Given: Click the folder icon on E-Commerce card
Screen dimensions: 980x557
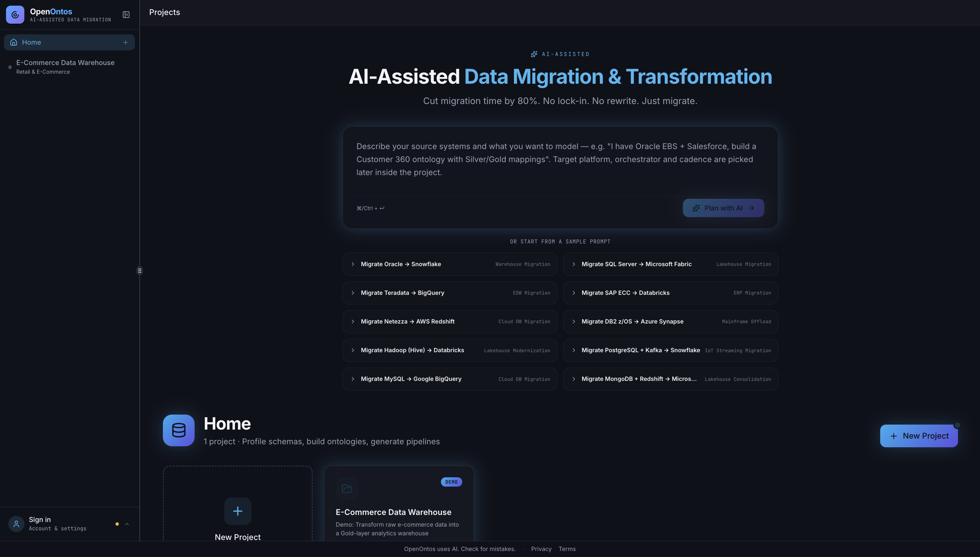Looking at the screenshot, I should pyautogui.click(x=347, y=489).
